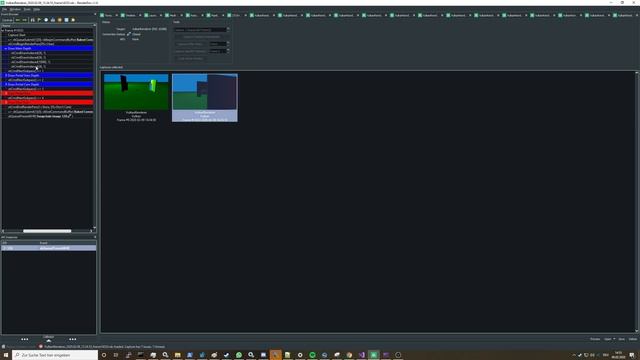Image resolution: width=640 pixels, height=360 pixels.
Task: Click the Preview button for captures
Action: (x=595, y=339)
